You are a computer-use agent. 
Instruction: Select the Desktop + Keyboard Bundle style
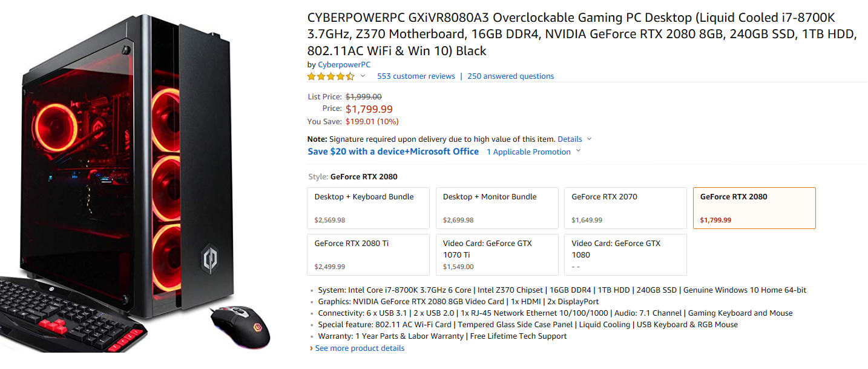point(369,208)
